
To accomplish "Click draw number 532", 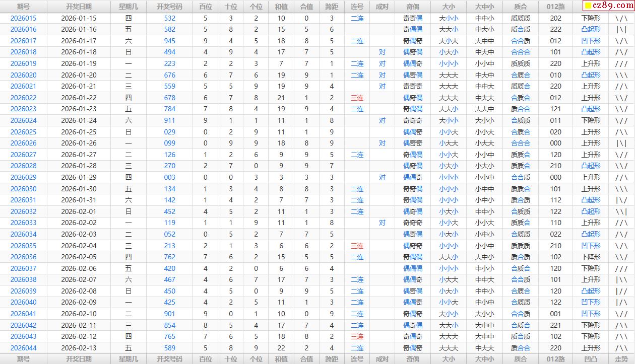I will click(x=170, y=18).
